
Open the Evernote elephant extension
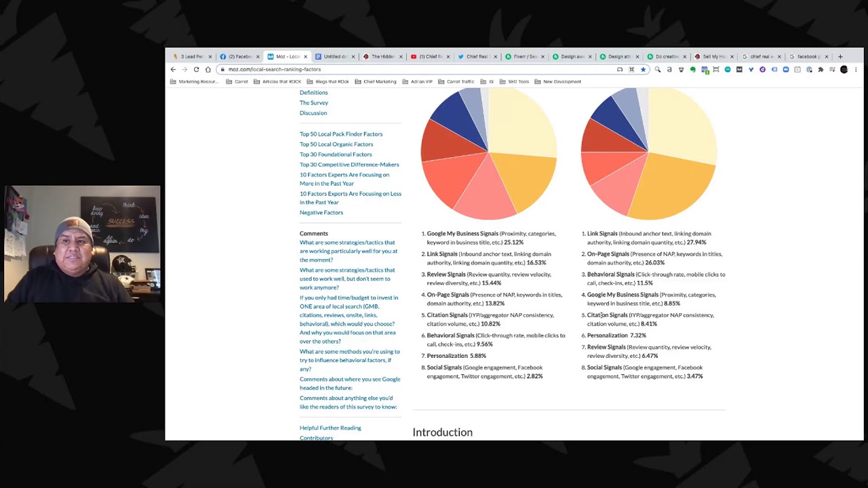692,69
